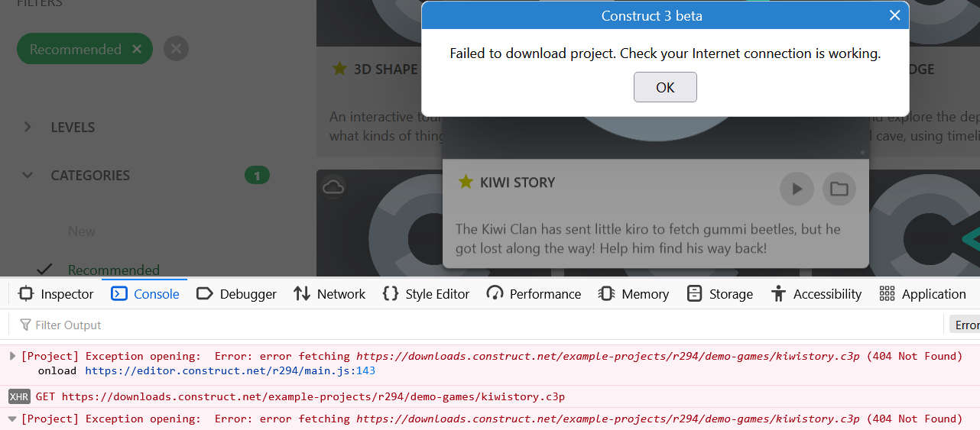Screen dimensions: 980x430
Task: Open the main.js:143 source link
Action: pos(230,370)
